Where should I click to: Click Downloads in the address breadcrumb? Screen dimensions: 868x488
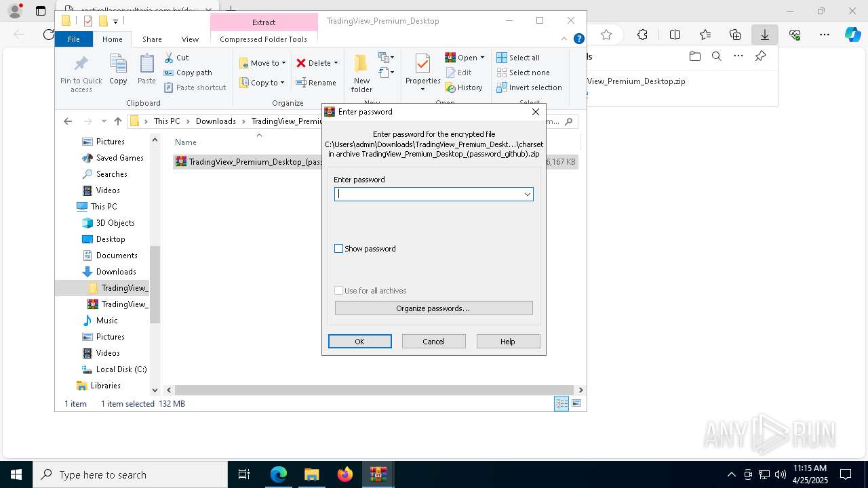216,121
